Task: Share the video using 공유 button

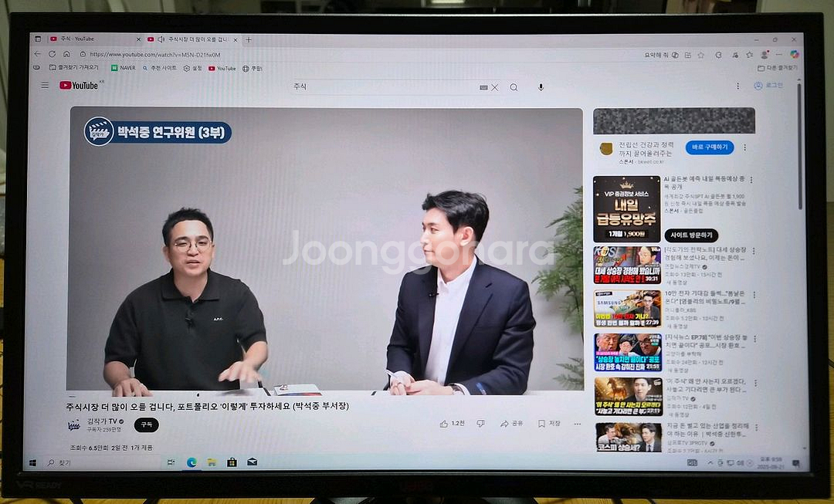Action: pos(511,424)
